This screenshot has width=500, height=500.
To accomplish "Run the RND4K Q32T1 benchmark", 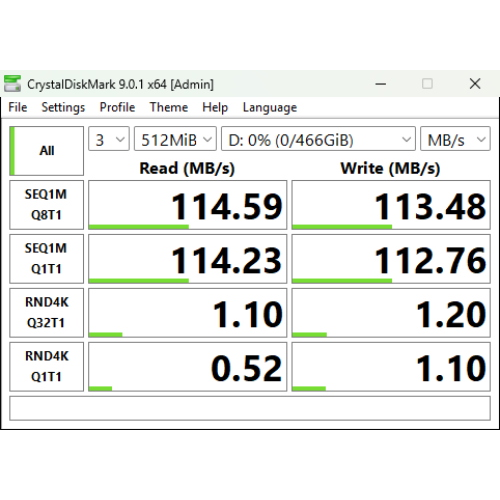I will [46, 313].
